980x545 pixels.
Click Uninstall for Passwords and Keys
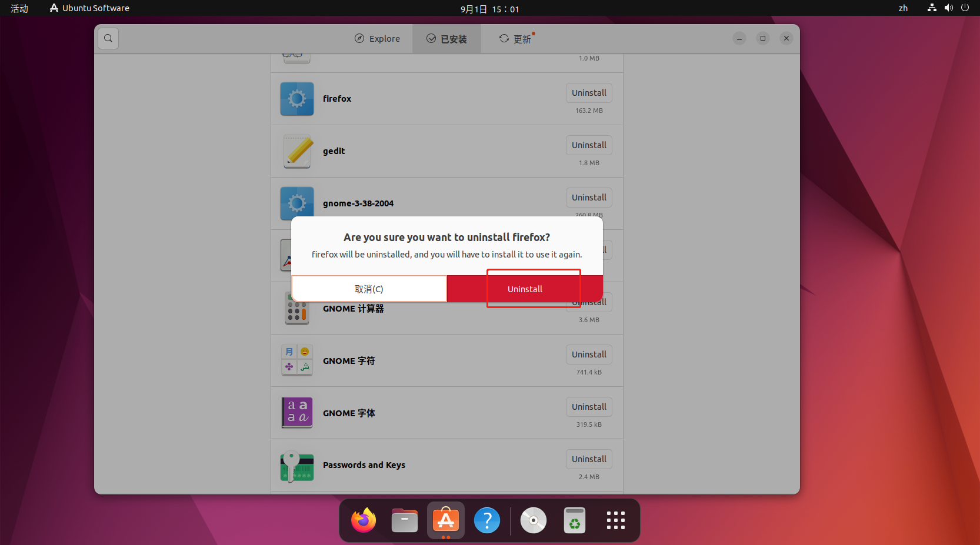589,459
